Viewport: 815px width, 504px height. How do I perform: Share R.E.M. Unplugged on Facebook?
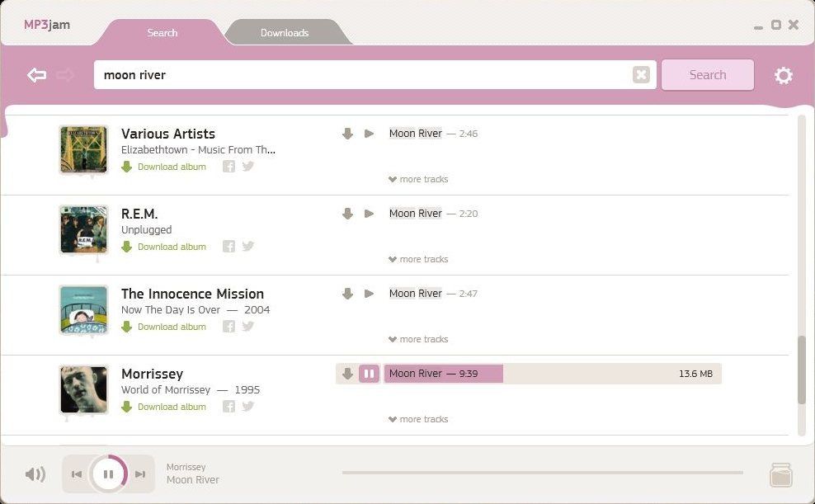pos(228,247)
